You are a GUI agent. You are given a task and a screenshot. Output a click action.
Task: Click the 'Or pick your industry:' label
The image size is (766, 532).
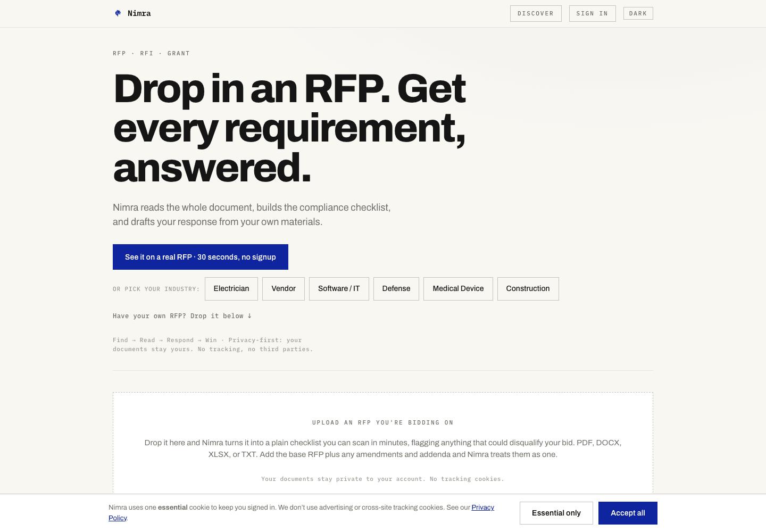pos(156,289)
